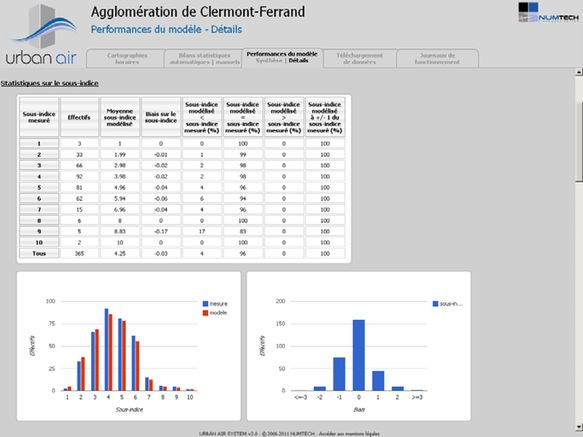Click the Détails sub-link
Image resolution: width=583 pixels, height=437 pixels.
[x=298, y=61]
